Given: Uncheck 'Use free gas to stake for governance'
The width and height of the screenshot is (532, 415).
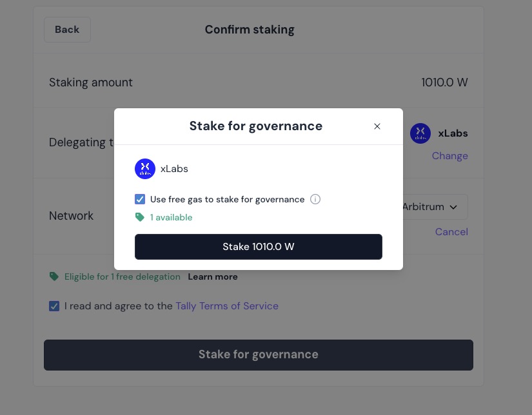Looking at the screenshot, I should point(140,199).
